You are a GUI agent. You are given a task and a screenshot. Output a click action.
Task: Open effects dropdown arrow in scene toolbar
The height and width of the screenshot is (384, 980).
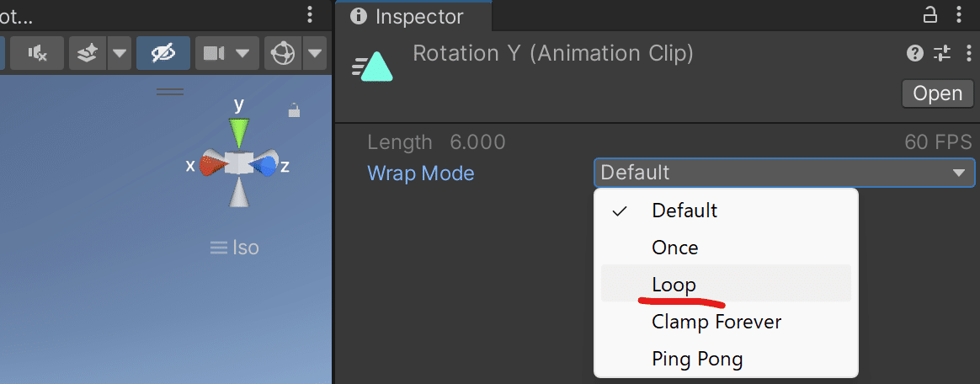click(119, 54)
